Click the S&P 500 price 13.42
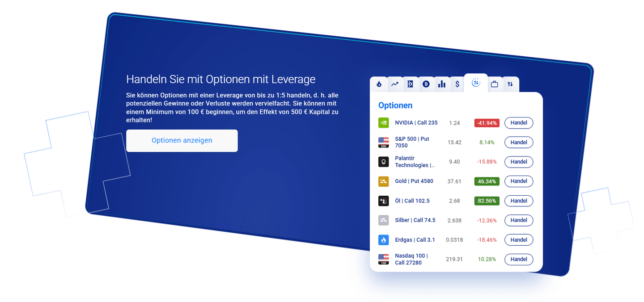Viewport: 644px width, 302px height. 454,143
